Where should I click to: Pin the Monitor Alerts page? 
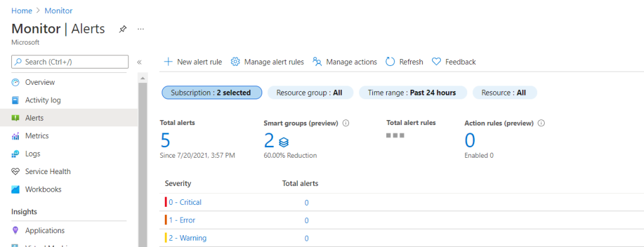point(123,29)
